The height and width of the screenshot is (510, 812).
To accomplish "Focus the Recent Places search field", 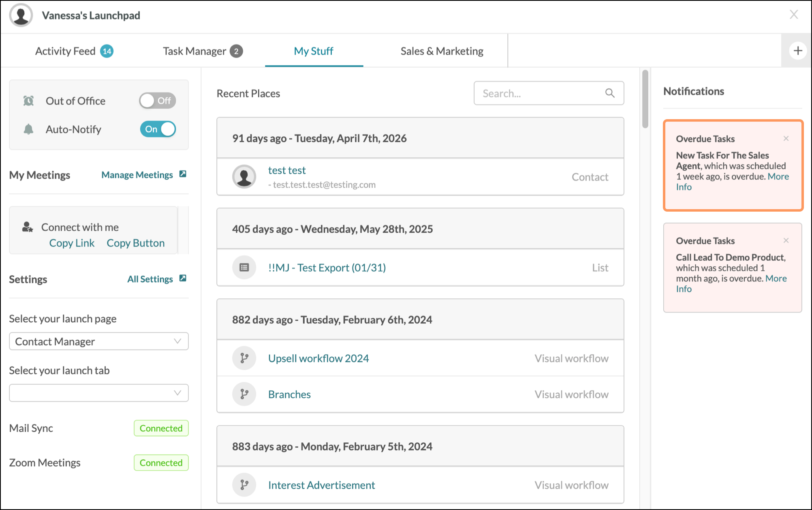I will 549,93.
